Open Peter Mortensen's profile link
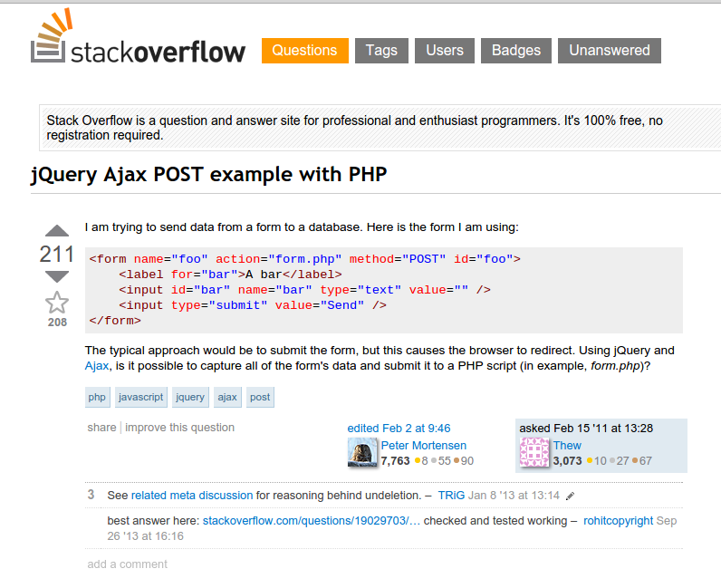 click(424, 446)
